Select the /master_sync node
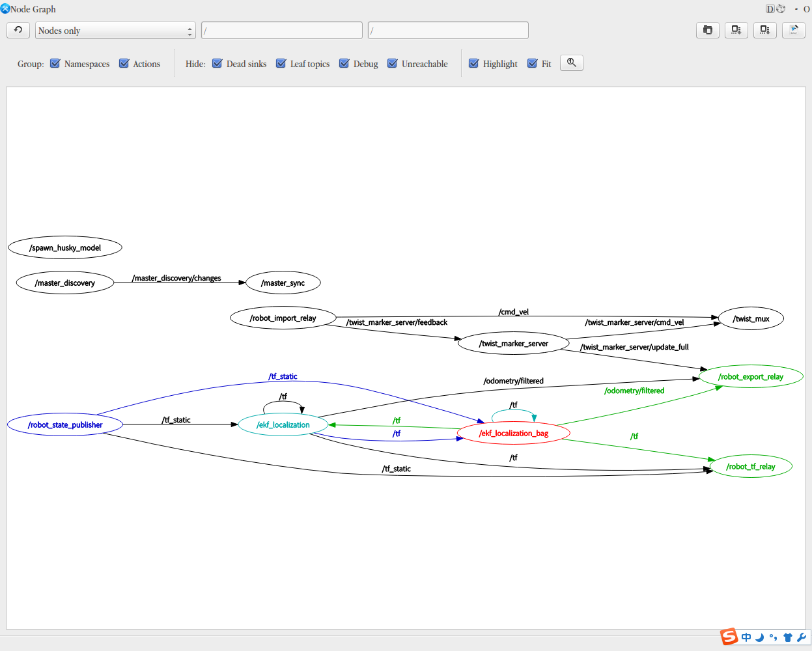Image resolution: width=812 pixels, height=651 pixels. coord(283,283)
